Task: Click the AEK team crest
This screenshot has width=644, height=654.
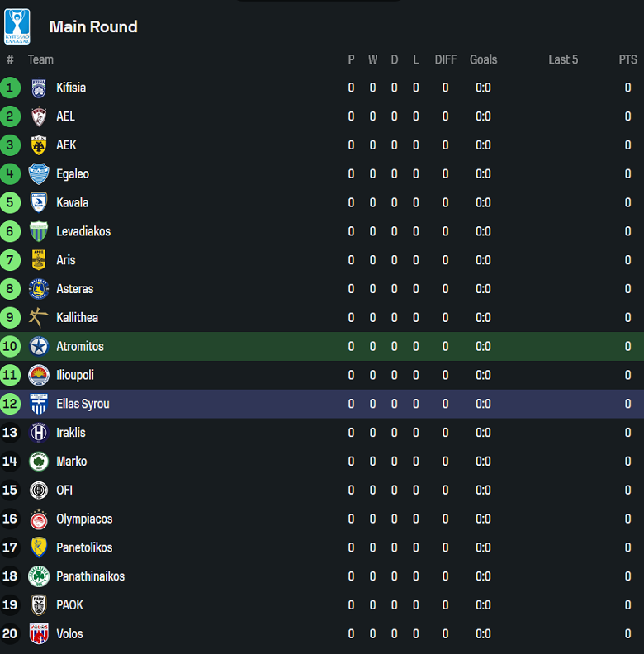Action: click(x=39, y=145)
